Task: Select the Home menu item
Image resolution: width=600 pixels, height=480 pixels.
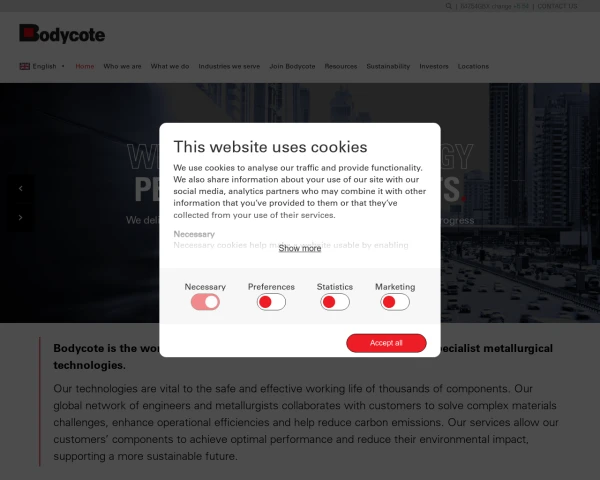Action: 85,66
